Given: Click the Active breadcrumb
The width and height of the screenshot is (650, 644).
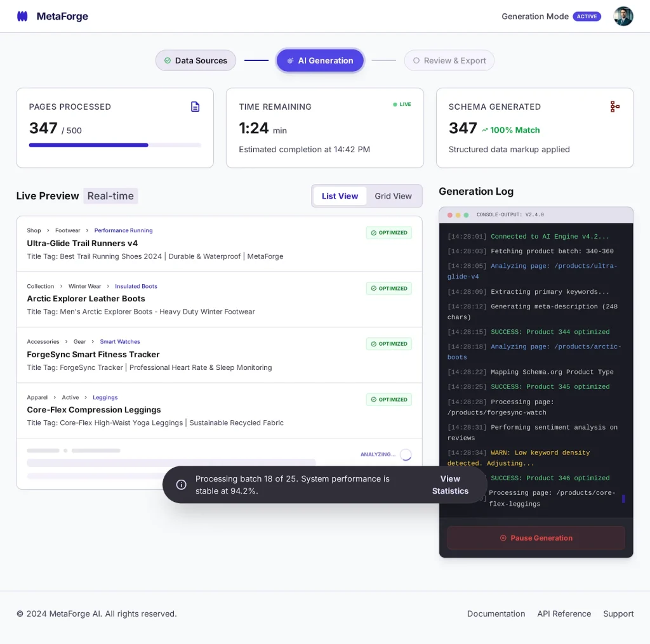Looking at the screenshot, I should [70, 397].
